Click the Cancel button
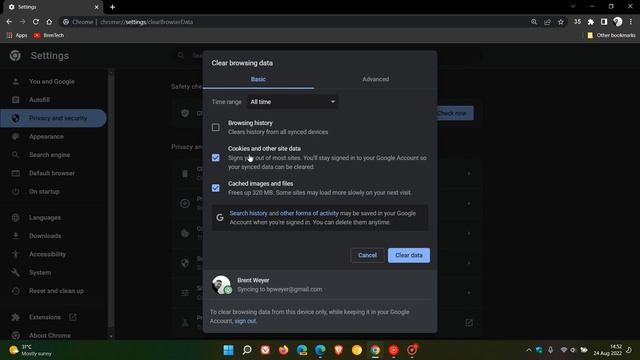 point(367,255)
